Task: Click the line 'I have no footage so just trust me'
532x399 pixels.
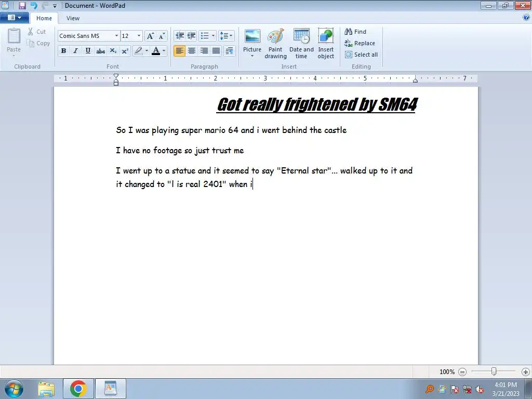Action: pos(180,150)
